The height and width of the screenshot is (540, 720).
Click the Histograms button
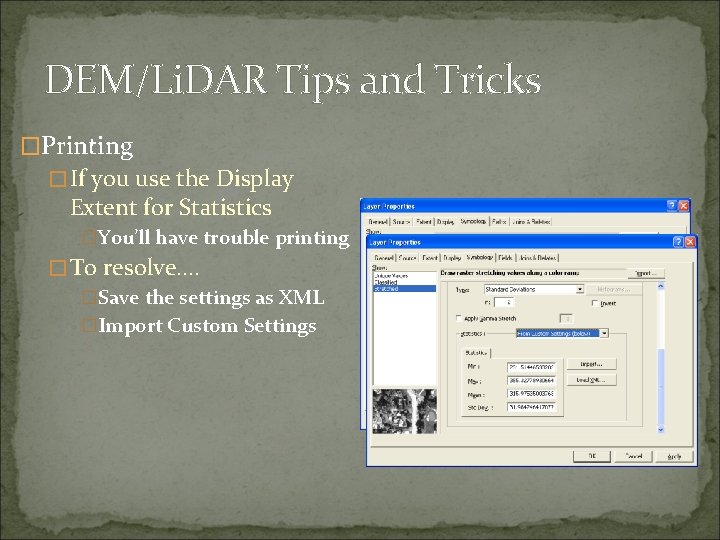pyautogui.click(x=614, y=289)
